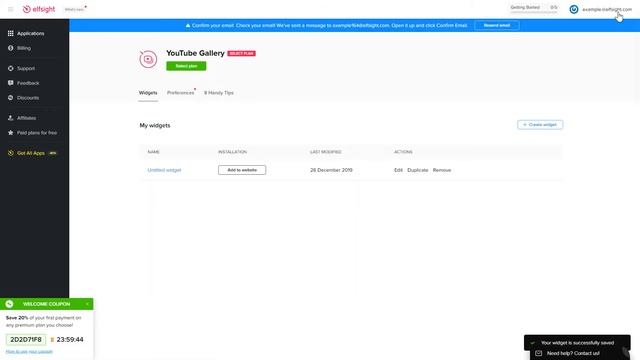Click Edit for Untitled widget

[x=398, y=170]
